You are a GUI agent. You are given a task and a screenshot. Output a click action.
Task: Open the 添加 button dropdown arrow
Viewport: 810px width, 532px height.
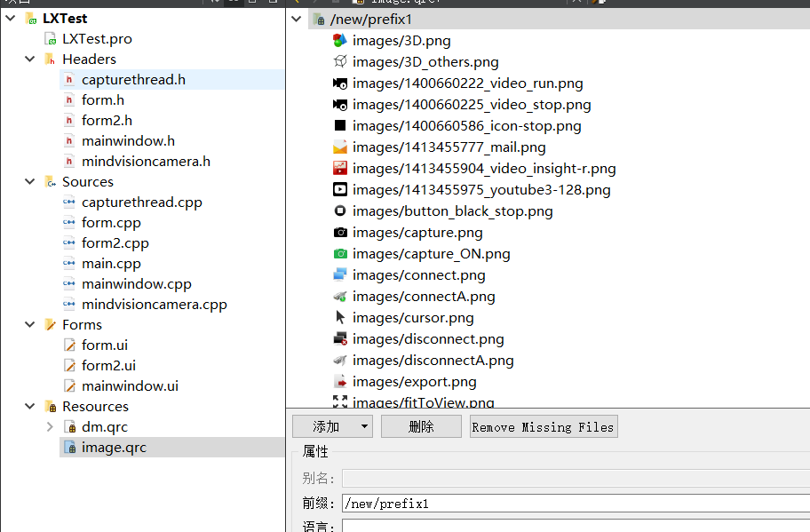tap(364, 426)
